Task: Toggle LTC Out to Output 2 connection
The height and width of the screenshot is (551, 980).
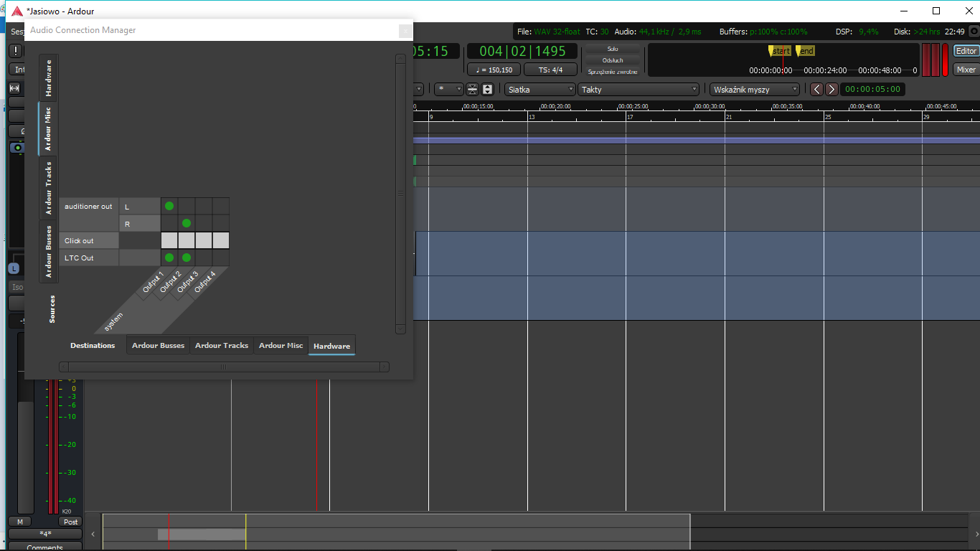Action: tap(187, 258)
